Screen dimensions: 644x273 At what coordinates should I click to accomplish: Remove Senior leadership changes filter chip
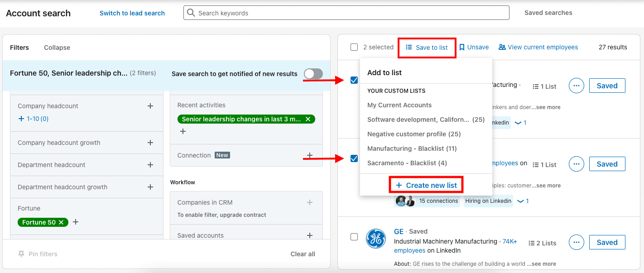coord(308,119)
